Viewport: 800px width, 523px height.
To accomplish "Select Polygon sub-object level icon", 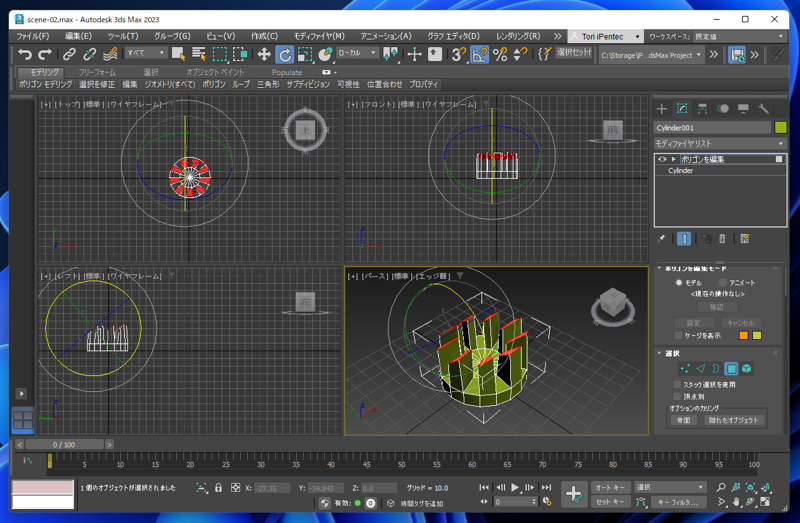I will [x=731, y=368].
